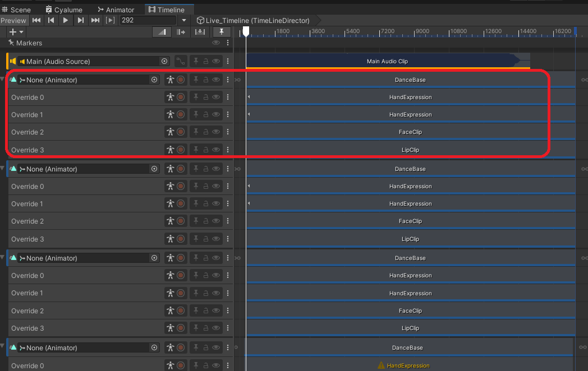The height and width of the screenshot is (371, 588).
Task: Open the three-dot menu for Override 3
Action: click(228, 150)
